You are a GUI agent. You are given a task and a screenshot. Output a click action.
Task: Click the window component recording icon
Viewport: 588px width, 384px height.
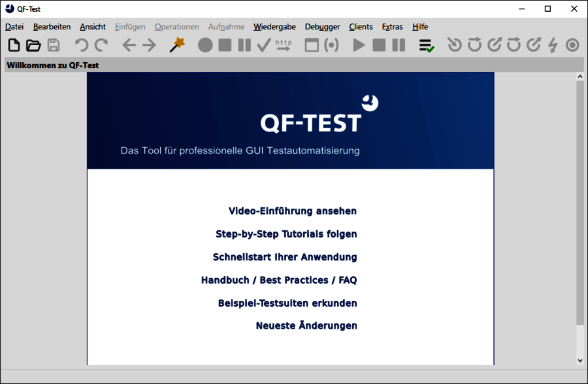312,45
